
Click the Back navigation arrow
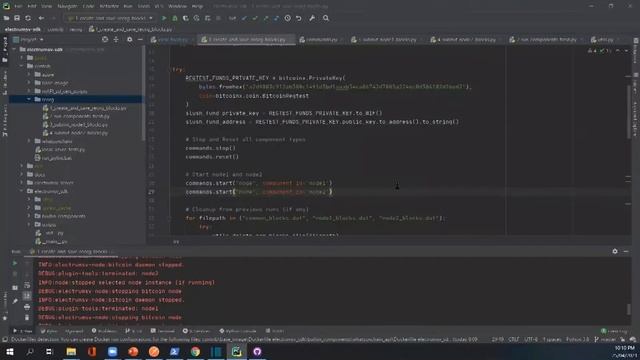coord(41,18)
